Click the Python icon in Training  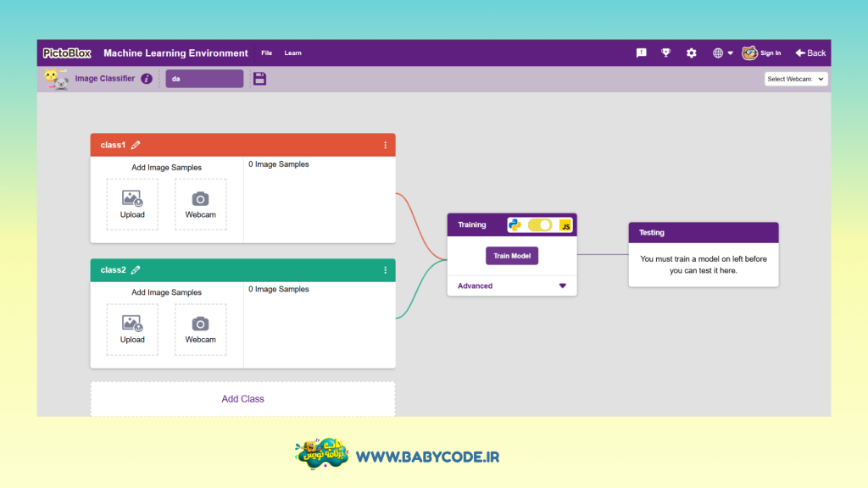pyautogui.click(x=515, y=225)
